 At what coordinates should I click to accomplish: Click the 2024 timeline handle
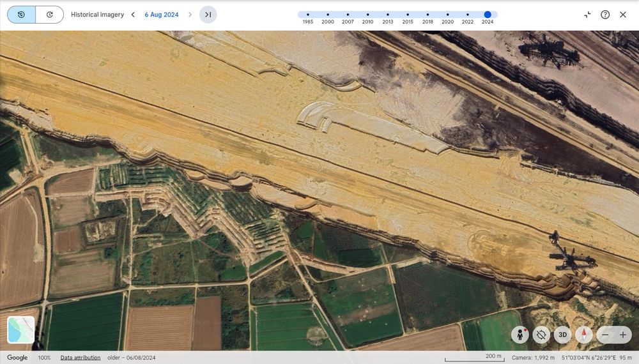click(488, 15)
